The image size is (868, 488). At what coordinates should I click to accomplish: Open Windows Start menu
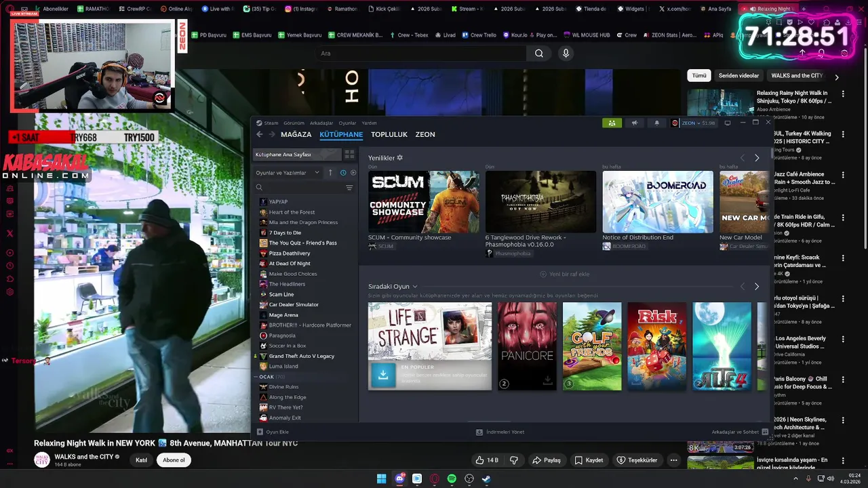click(x=382, y=479)
